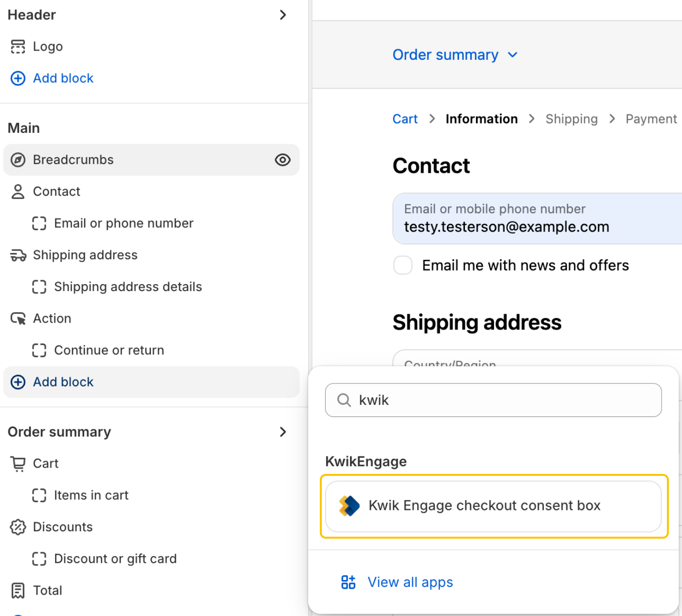Click the Header section title
Viewport: 682px width, 616px height.
(32, 15)
